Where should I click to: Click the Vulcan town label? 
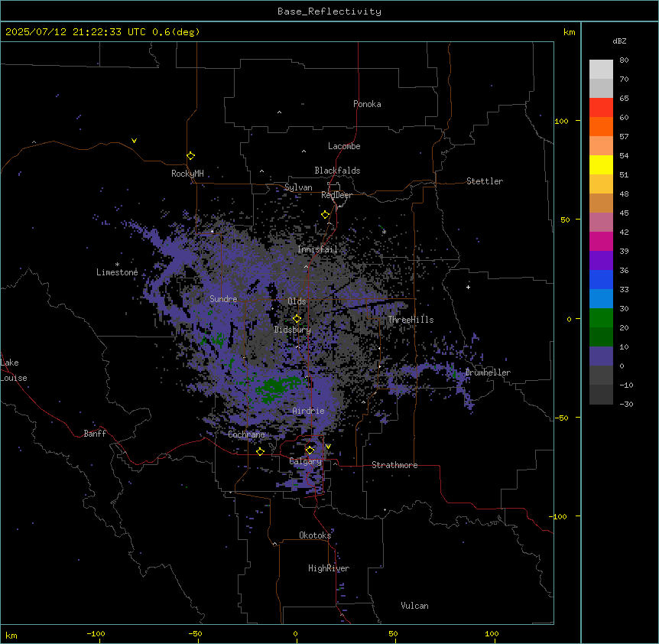pos(415,606)
